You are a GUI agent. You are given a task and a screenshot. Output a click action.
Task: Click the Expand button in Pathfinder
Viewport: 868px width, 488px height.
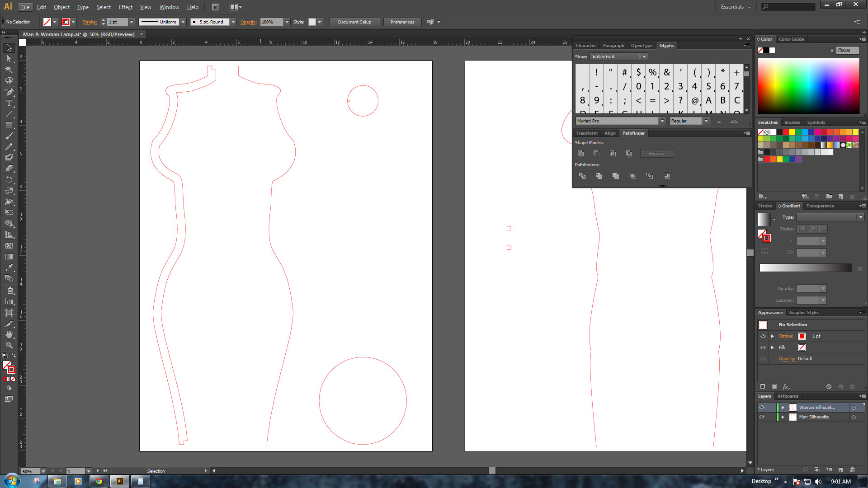click(657, 154)
